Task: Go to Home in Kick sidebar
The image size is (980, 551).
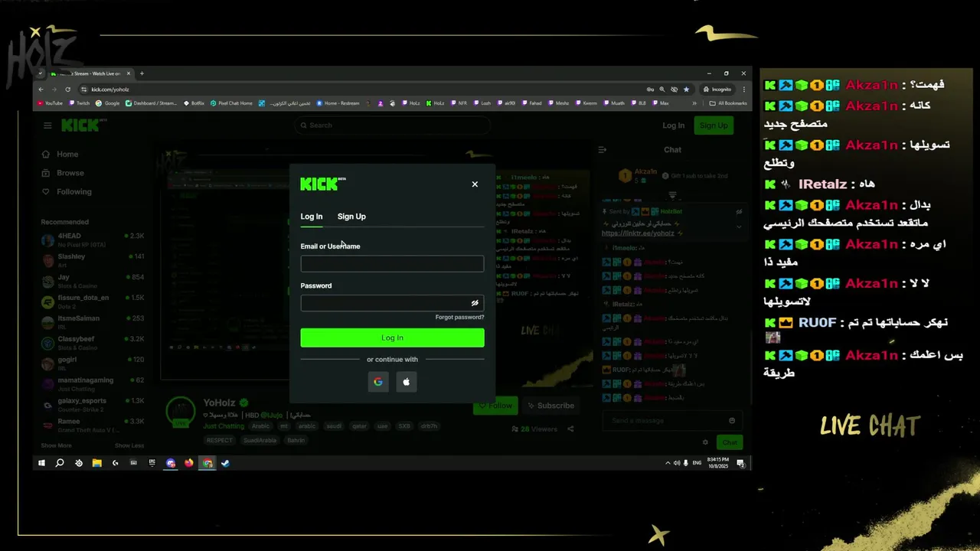Action: point(61,155)
